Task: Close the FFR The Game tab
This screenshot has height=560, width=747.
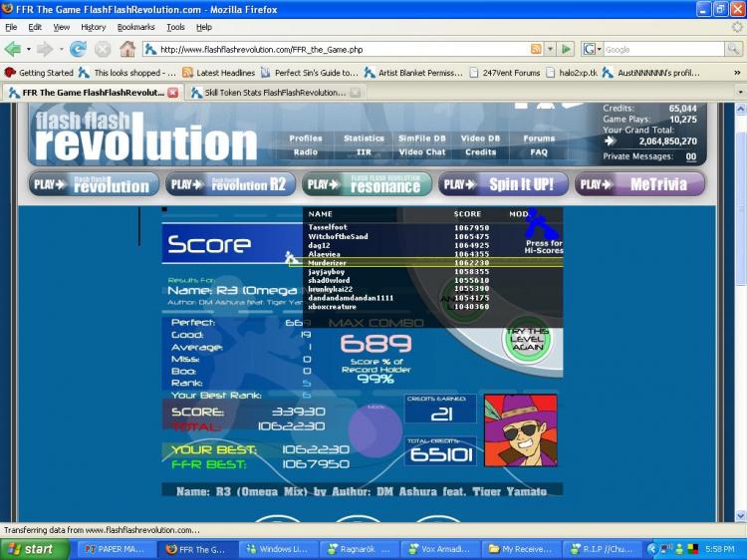Action: 172,93
